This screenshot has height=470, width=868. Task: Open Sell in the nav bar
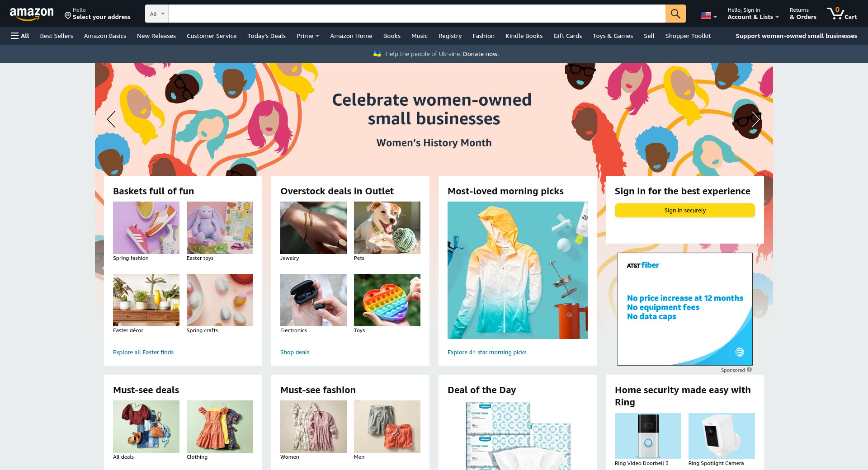coord(649,36)
